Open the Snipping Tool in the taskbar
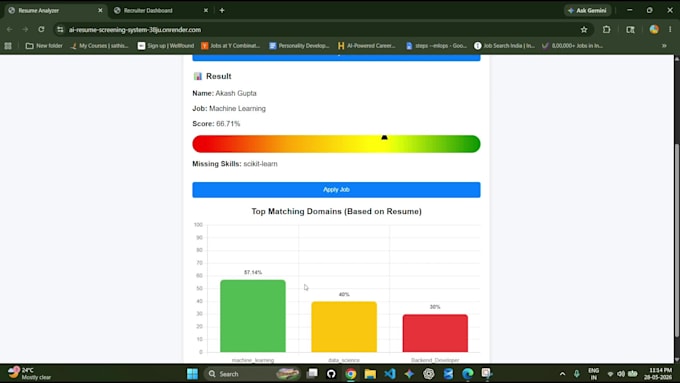 point(487,373)
